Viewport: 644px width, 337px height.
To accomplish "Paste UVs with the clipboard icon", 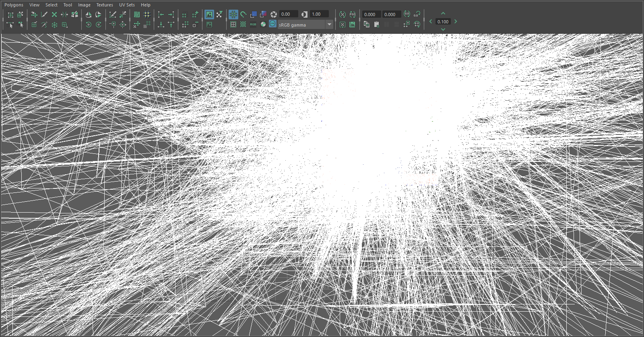I will click(x=377, y=25).
